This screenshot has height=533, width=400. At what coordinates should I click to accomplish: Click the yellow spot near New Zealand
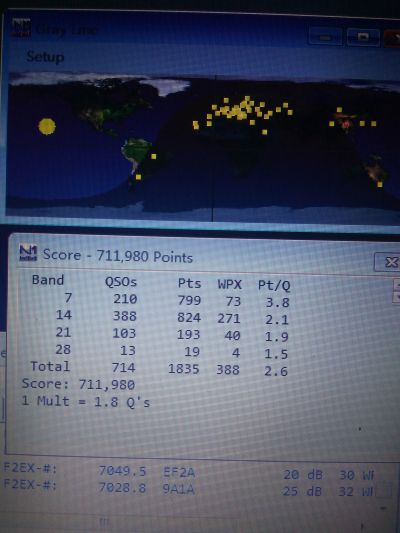point(380,184)
